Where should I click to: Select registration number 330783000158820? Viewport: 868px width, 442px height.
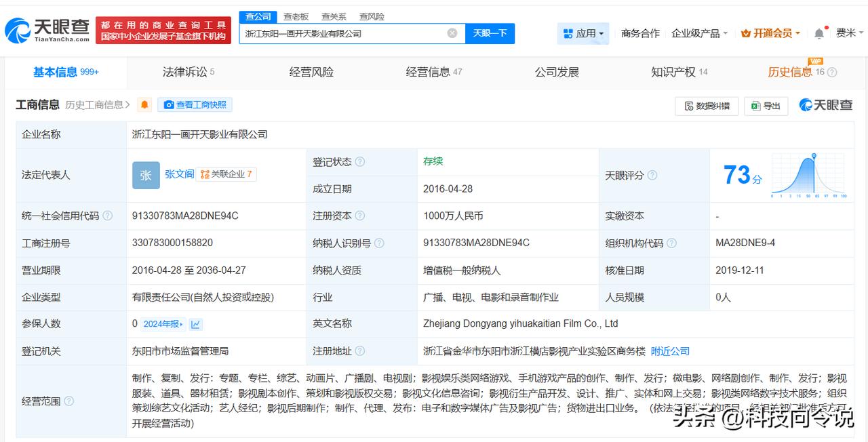click(172, 243)
